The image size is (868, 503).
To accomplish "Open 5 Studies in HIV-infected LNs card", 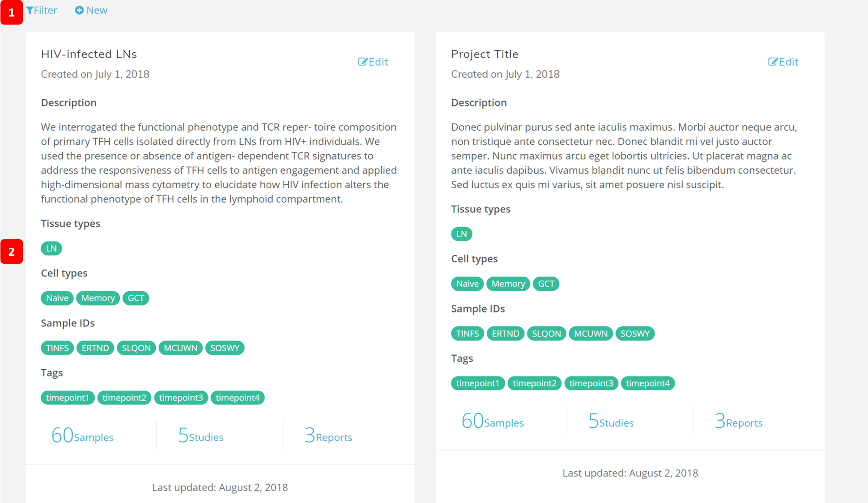I will (x=200, y=435).
